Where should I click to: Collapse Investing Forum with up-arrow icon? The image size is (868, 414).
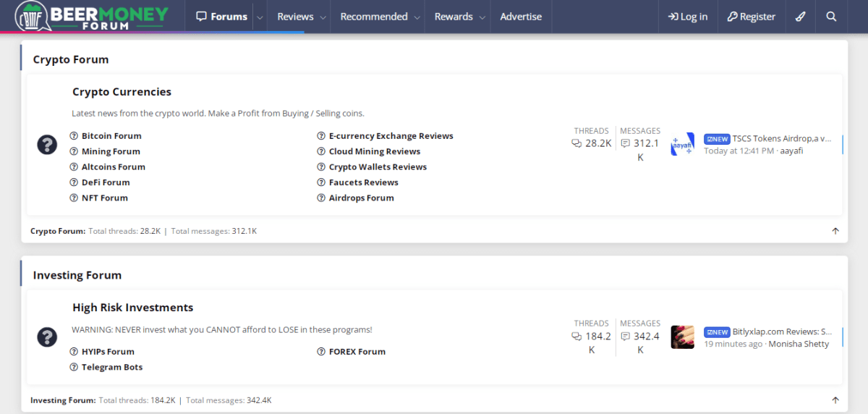point(835,400)
